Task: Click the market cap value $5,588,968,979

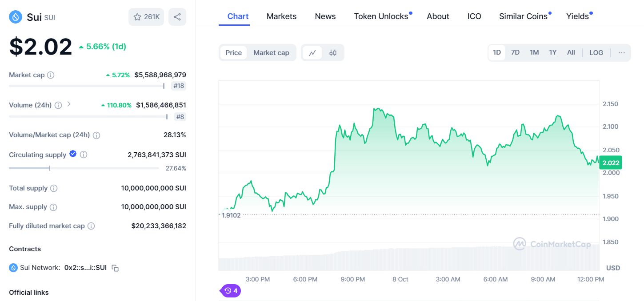Action: 160,75
